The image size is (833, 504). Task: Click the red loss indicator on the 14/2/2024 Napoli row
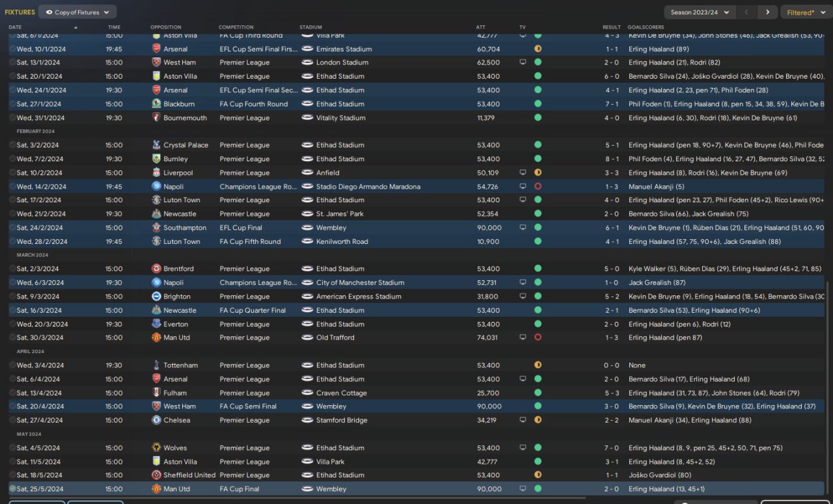pos(538,187)
